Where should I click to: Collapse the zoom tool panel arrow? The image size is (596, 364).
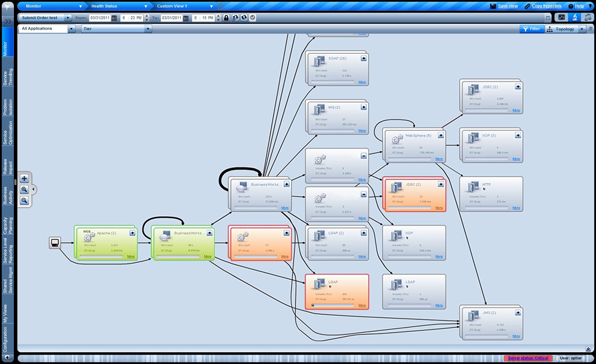33,189
